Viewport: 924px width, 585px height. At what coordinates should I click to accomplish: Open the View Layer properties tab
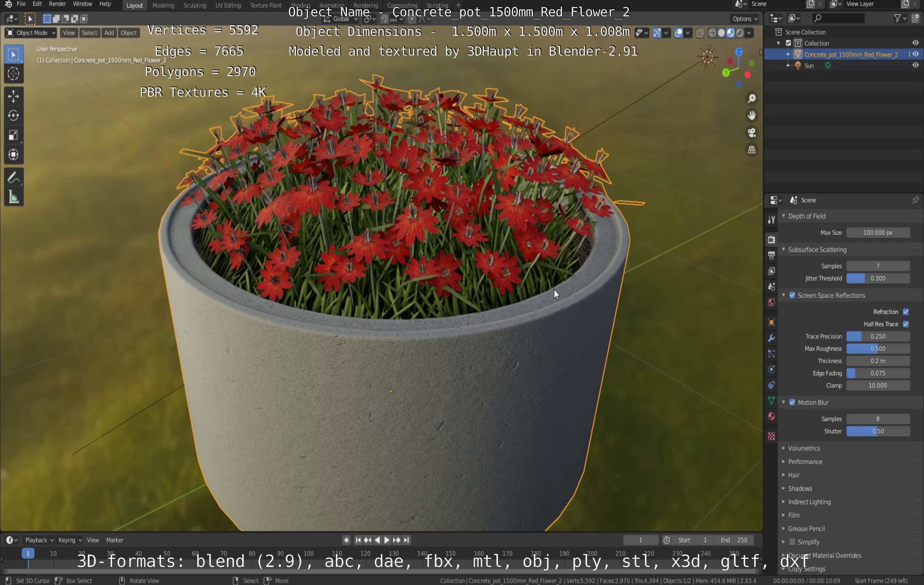pyautogui.click(x=771, y=271)
